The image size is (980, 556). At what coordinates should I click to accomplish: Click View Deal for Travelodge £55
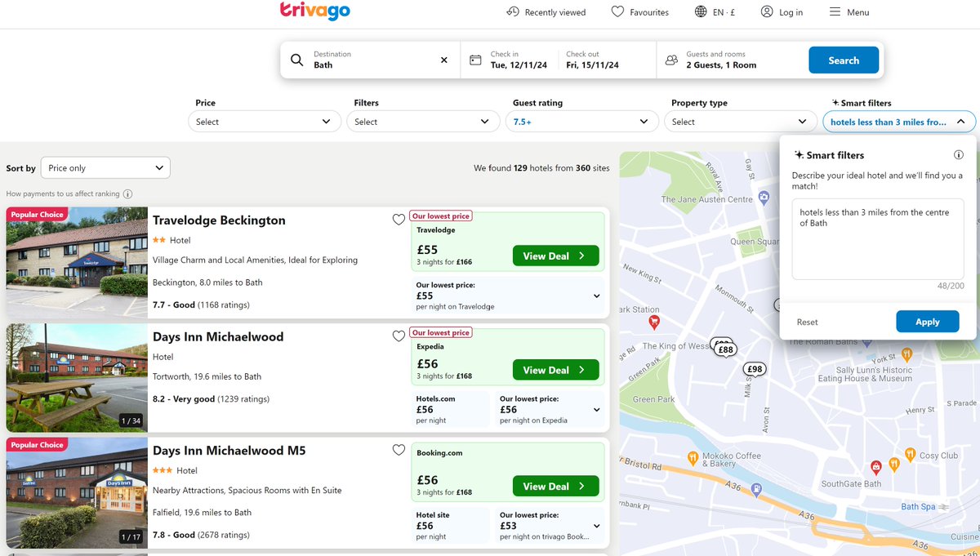[x=555, y=256]
